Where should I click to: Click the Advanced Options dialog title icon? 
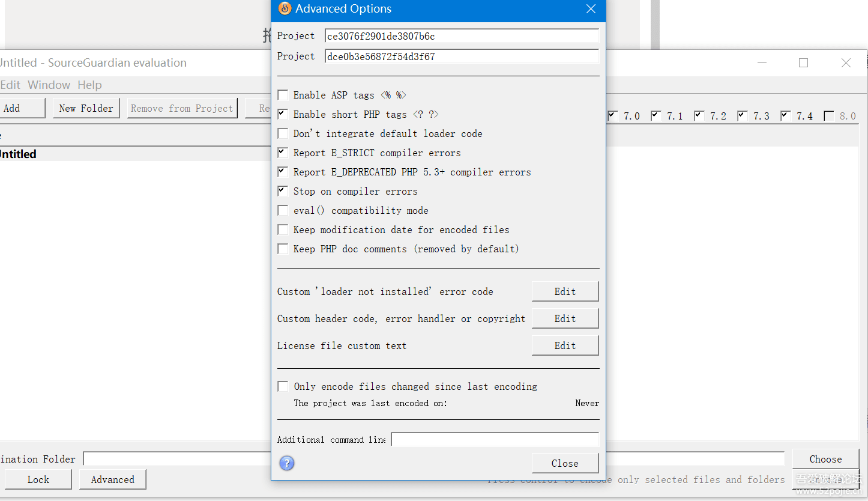coord(285,8)
